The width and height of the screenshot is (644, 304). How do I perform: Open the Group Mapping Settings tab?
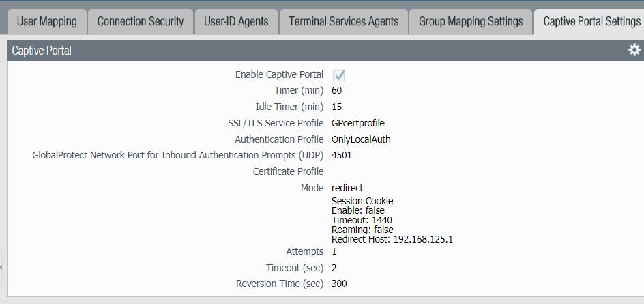tap(471, 21)
